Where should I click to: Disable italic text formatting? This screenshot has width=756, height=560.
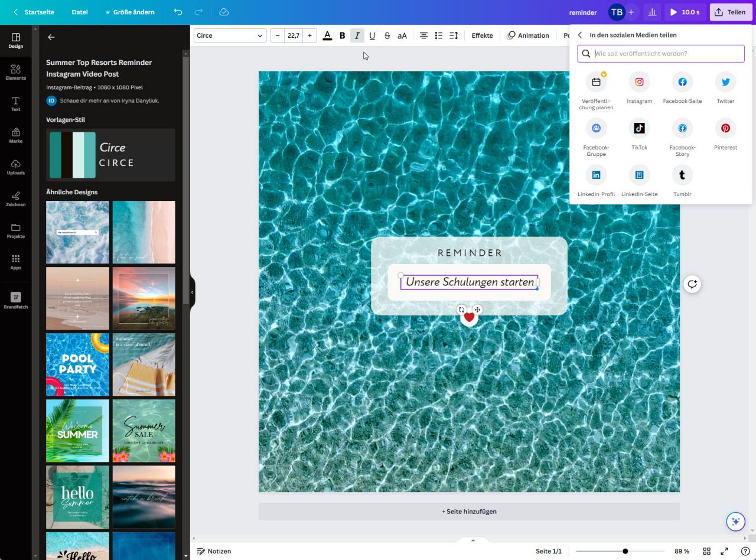357,35
